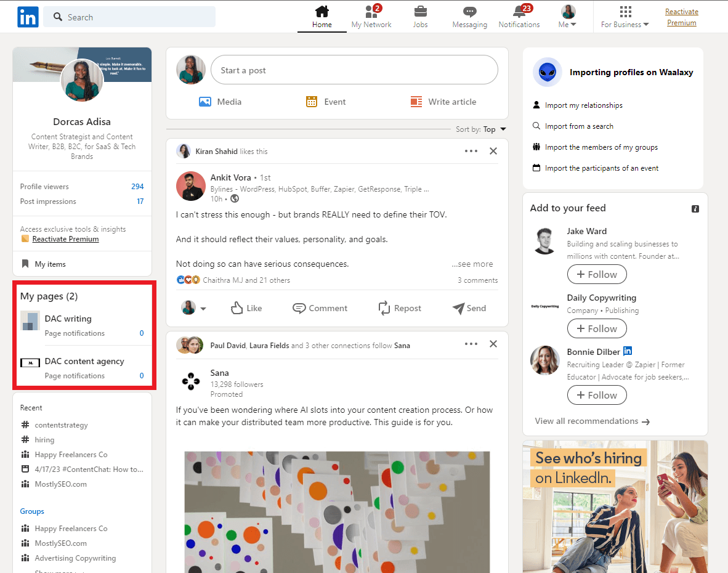Create an Event from the post composer

click(x=325, y=102)
